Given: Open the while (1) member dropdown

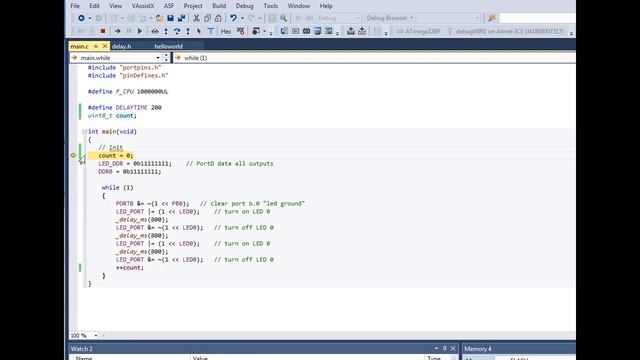Looking at the screenshot, I should 374,58.
